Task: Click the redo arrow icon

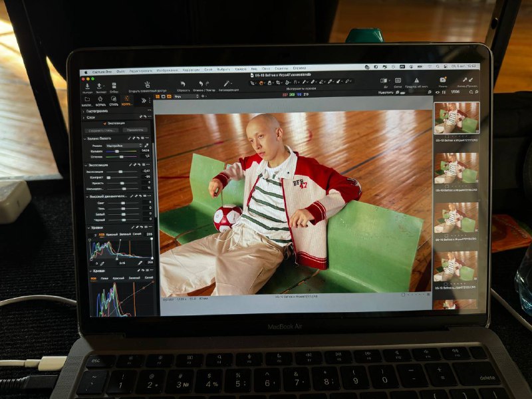Action: 207,84
